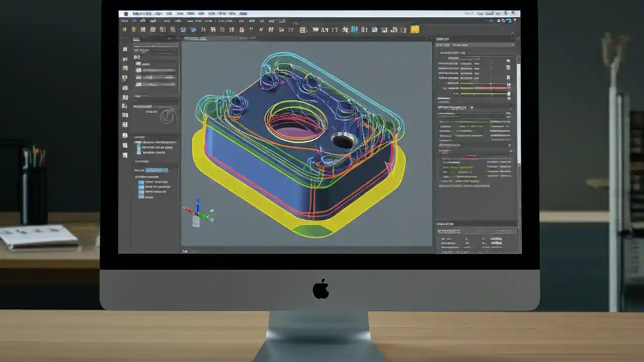The width and height of the screenshot is (644, 362).
Task: Click the blue simulation icon in the toolbar
Action: (x=194, y=30)
